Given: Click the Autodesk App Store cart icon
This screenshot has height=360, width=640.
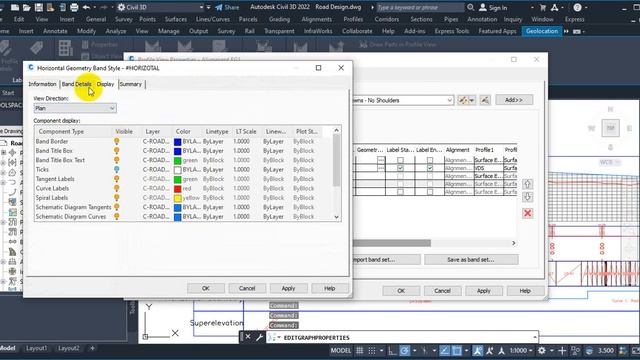Looking at the screenshot, I should tap(543, 7).
